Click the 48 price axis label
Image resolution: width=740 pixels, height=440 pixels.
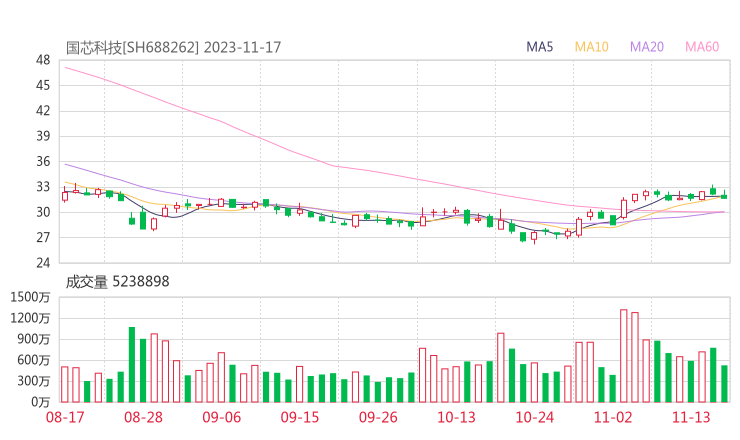[43, 60]
